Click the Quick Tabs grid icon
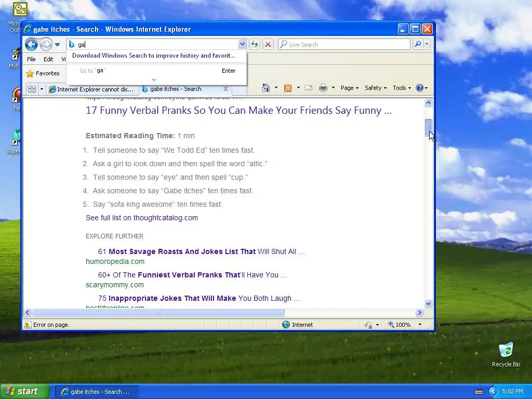The height and width of the screenshot is (399, 532). (x=32, y=89)
